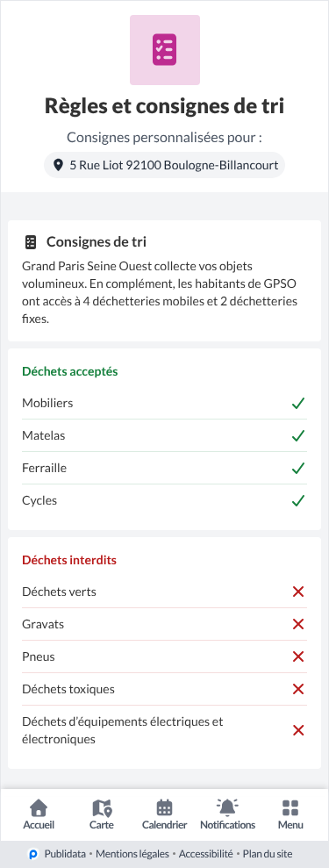Click the red cross next to Gravats
The image size is (329, 868).
pyautogui.click(x=298, y=624)
